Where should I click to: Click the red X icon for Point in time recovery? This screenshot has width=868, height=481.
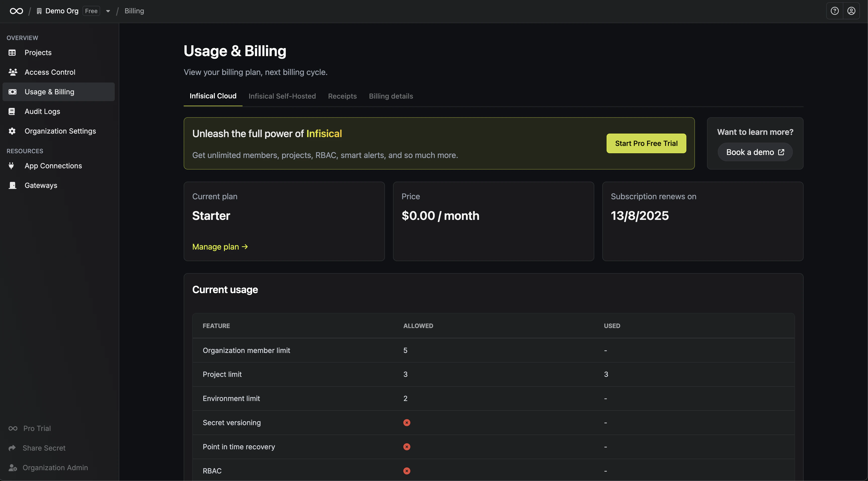click(x=407, y=447)
